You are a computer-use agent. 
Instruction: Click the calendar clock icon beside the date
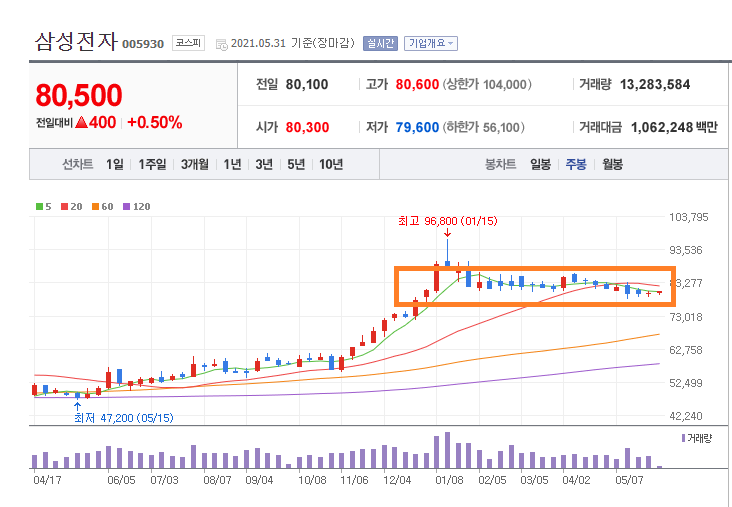click(221, 45)
